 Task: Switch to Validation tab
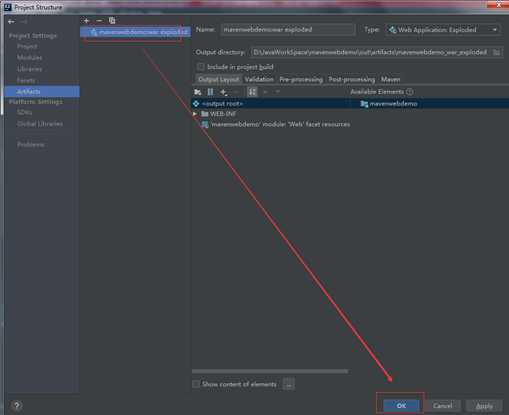(x=259, y=79)
